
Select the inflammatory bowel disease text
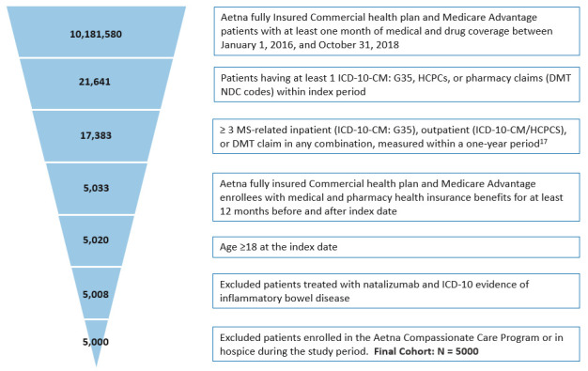[285, 299]
